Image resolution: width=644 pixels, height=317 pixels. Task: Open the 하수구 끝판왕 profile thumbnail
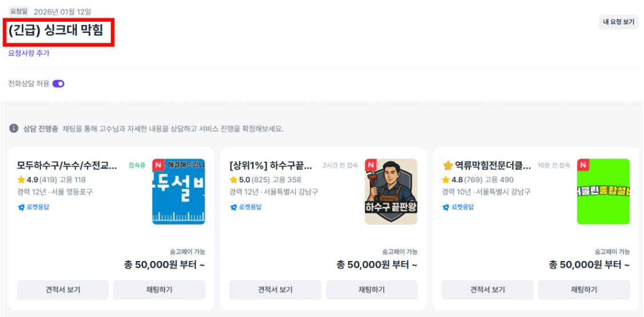391,192
